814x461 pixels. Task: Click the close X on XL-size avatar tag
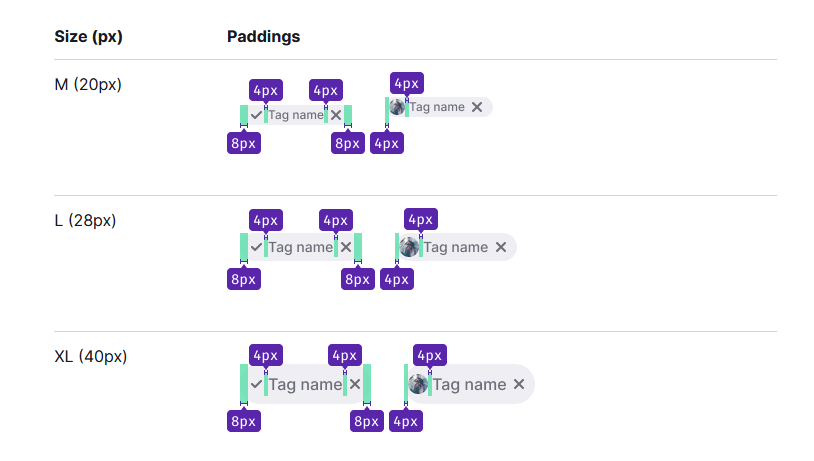(x=519, y=384)
